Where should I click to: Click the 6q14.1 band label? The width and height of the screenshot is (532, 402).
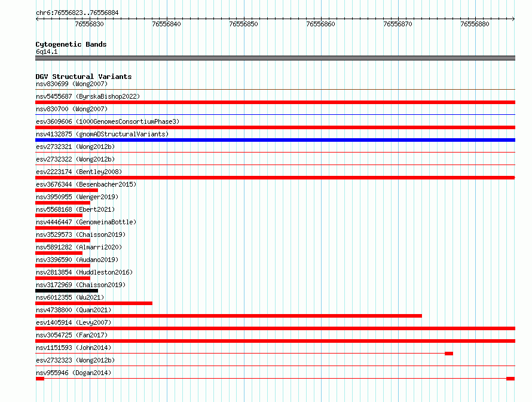click(x=47, y=51)
